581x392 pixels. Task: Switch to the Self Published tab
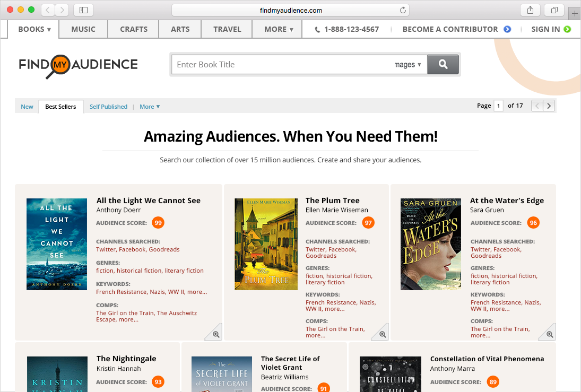click(108, 107)
